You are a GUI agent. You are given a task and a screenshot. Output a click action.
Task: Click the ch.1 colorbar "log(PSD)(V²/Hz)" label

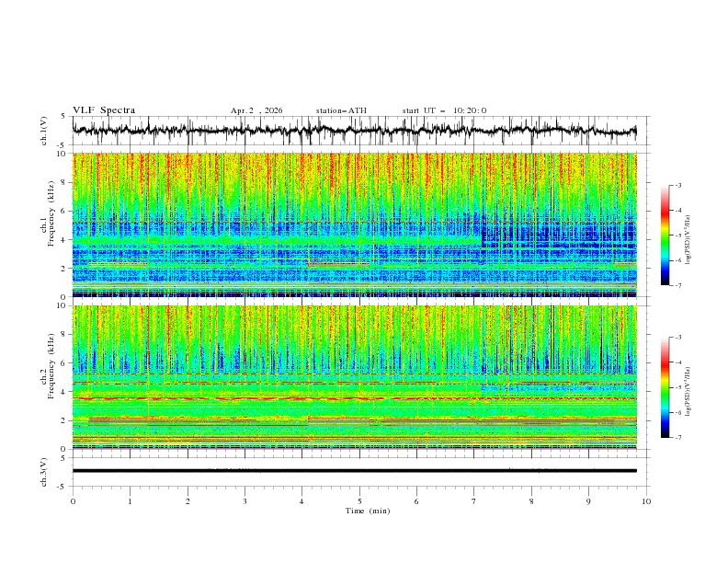688,241
